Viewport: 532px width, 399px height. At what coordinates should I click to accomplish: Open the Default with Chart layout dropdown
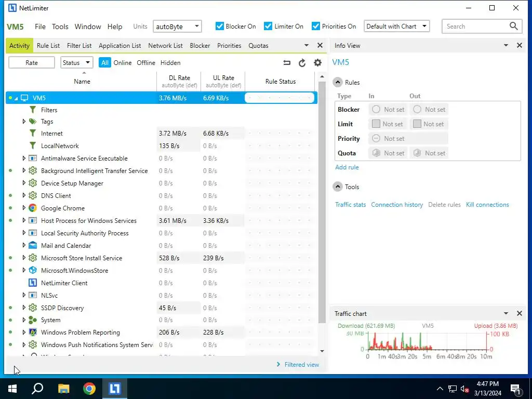(x=396, y=26)
